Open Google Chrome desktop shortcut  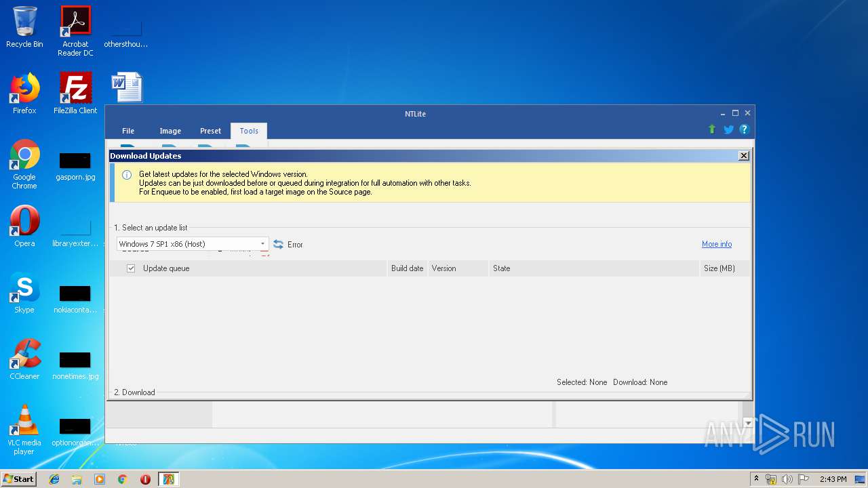(x=24, y=164)
